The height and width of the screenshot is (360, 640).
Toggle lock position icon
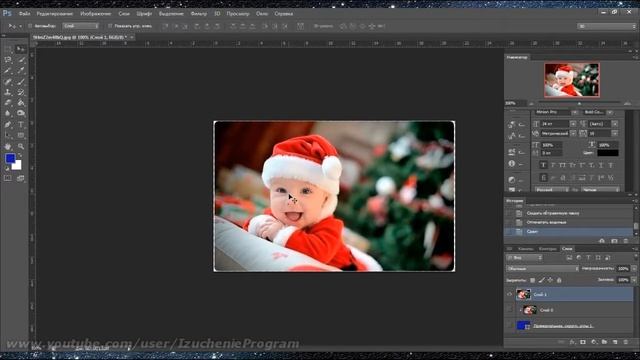[x=550, y=280]
